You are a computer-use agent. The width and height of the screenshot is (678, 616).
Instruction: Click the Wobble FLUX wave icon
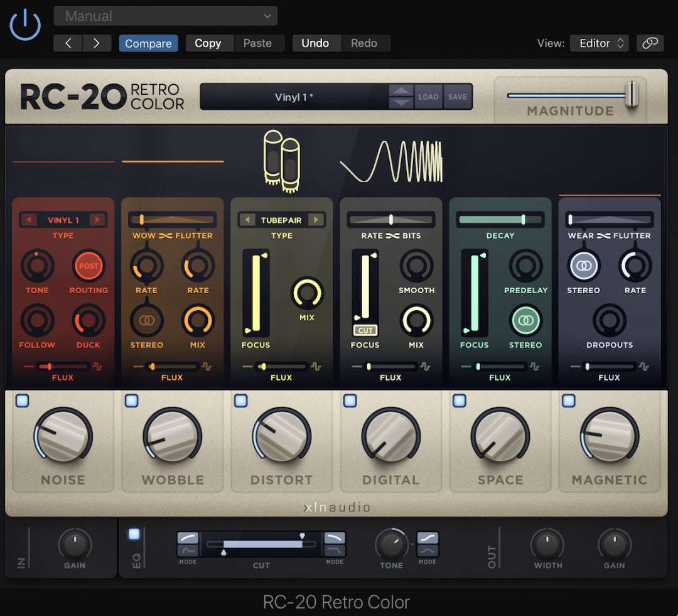(207, 367)
